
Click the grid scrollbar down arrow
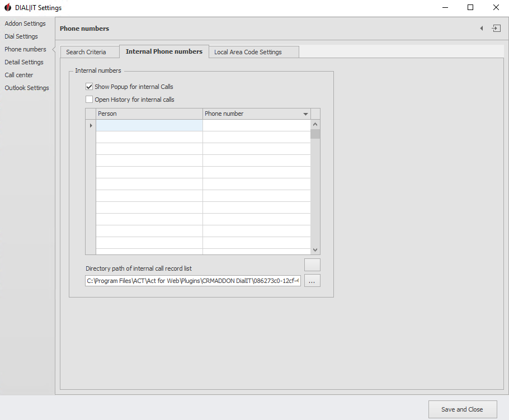315,250
